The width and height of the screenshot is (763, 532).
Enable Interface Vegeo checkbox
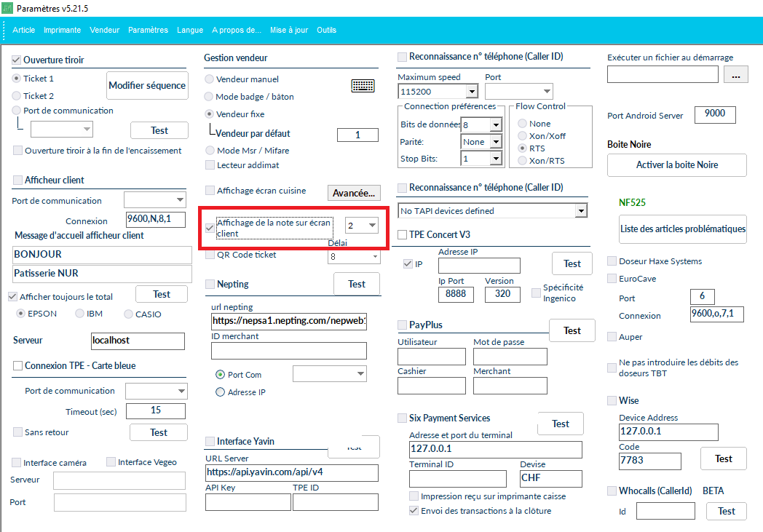point(111,462)
